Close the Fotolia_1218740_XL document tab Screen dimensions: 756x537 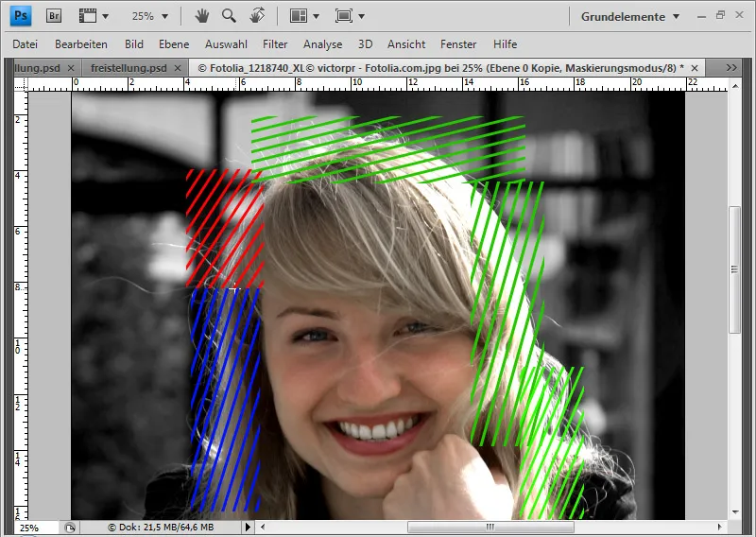[695, 68]
